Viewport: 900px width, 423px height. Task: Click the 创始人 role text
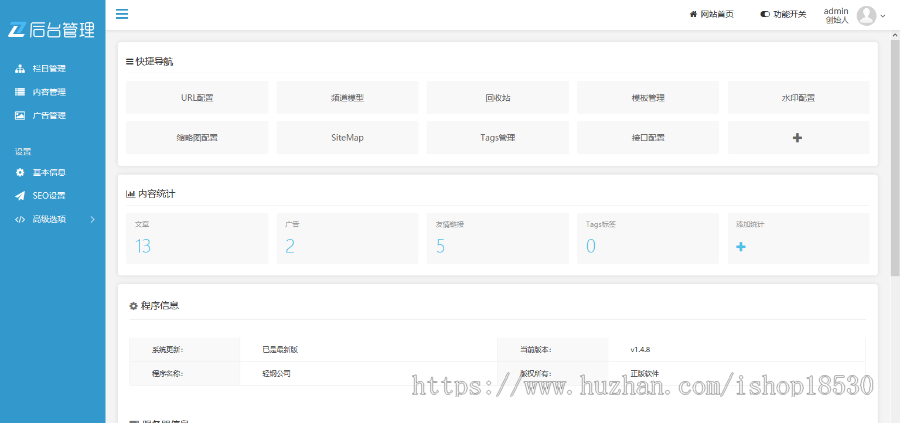[x=837, y=20]
